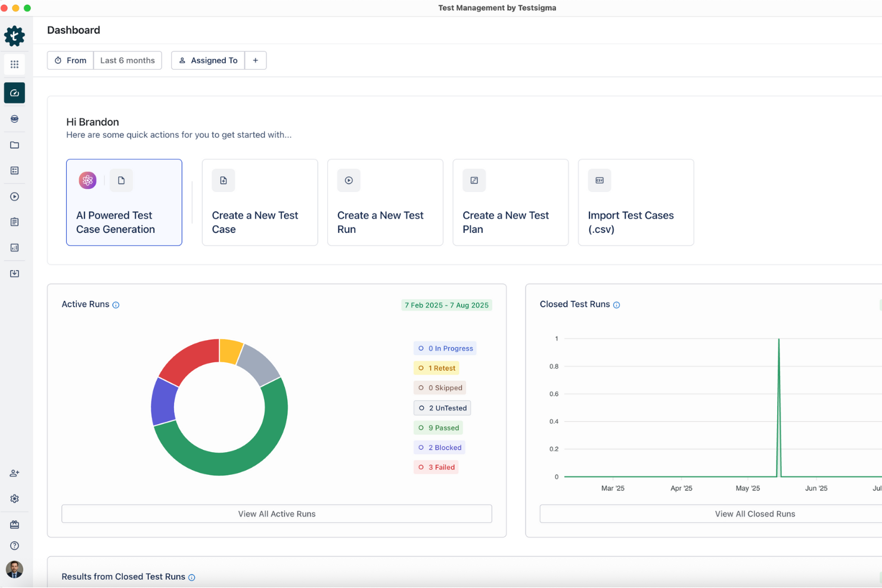This screenshot has width=882, height=588.
Task: Select AI Powered Test Case Generation card
Action: pyautogui.click(x=124, y=203)
